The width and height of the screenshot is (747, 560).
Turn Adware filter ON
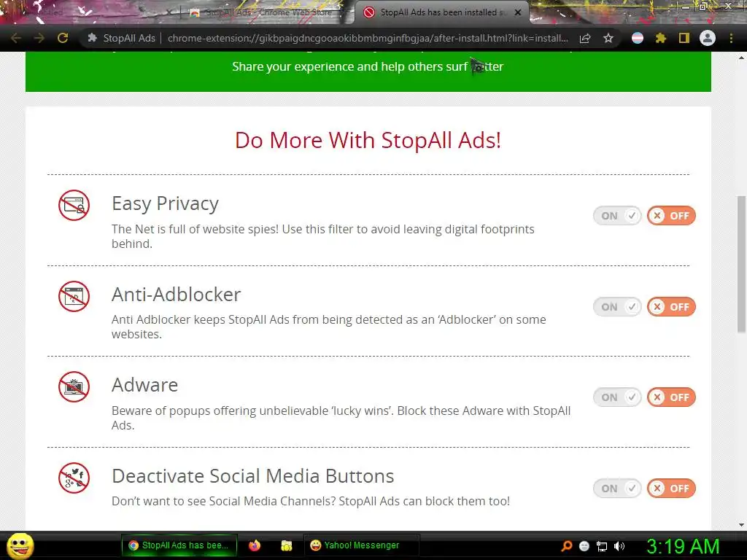617,397
